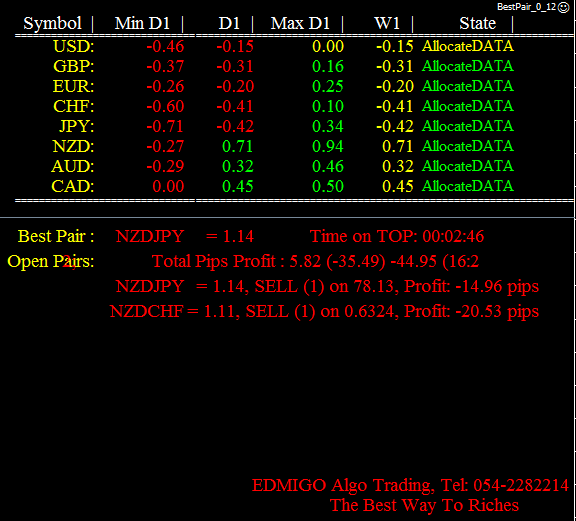The width and height of the screenshot is (576, 521).
Task: Click the NZDJPY SELL on 78.13 position line
Action: tap(327, 286)
